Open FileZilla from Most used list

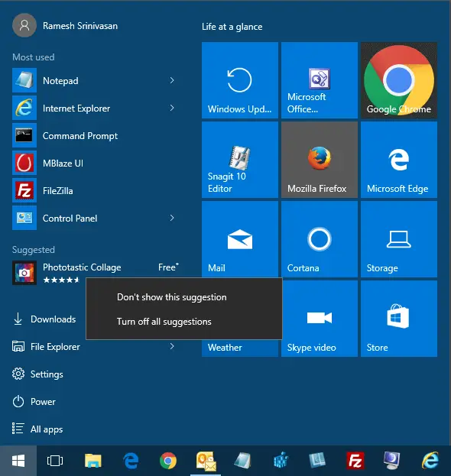tap(94, 190)
